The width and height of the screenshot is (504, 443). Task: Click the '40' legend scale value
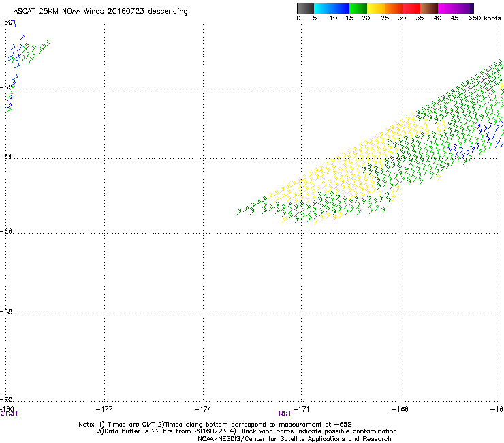pos(437,18)
